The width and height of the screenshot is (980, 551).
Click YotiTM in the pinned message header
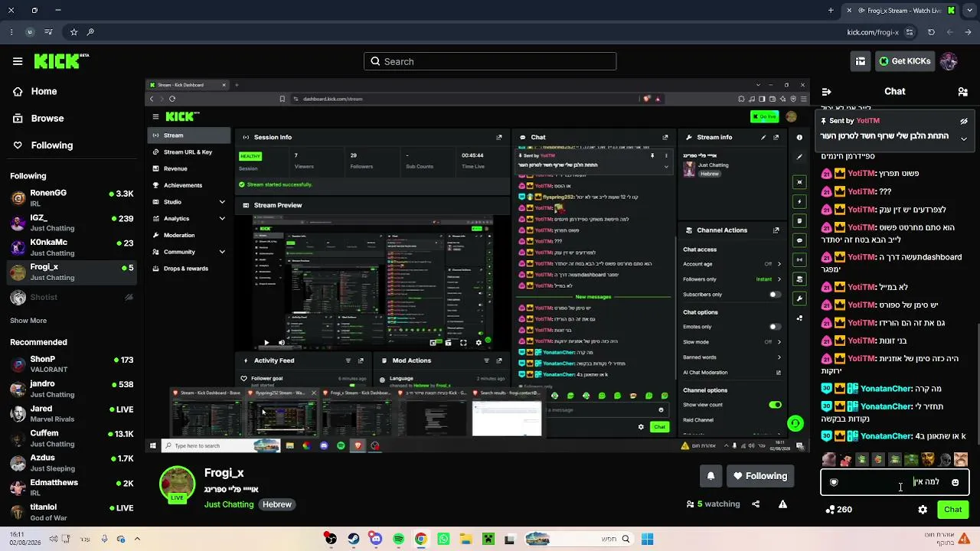coord(867,121)
